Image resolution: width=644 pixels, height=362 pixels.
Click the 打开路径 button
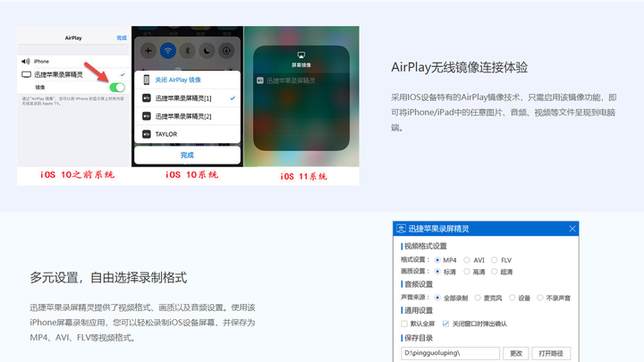click(551, 353)
